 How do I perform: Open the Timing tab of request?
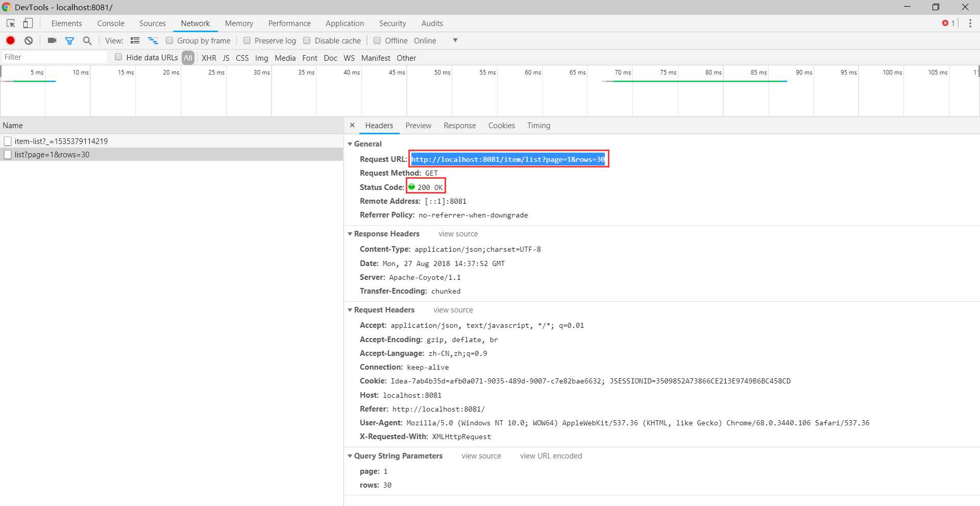point(539,126)
